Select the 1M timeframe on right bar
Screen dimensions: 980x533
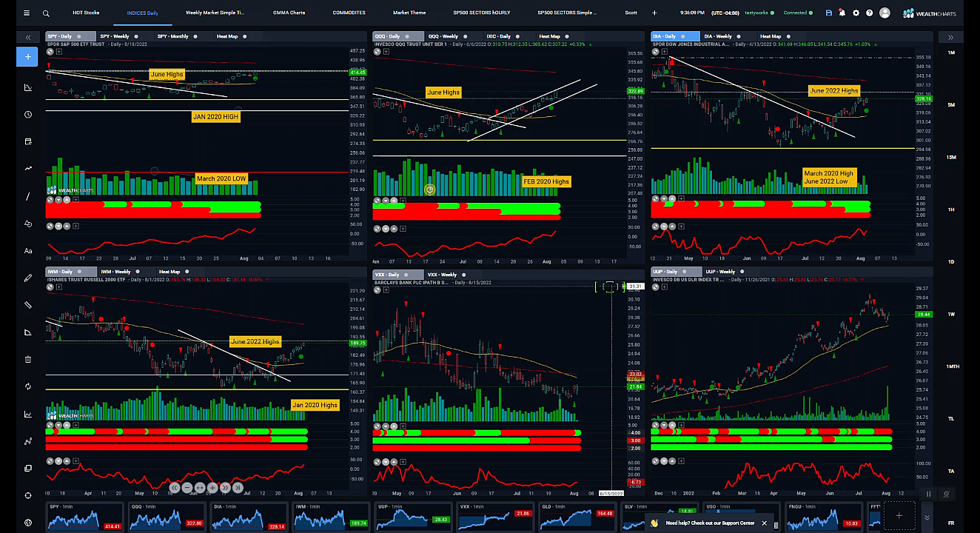950,53
